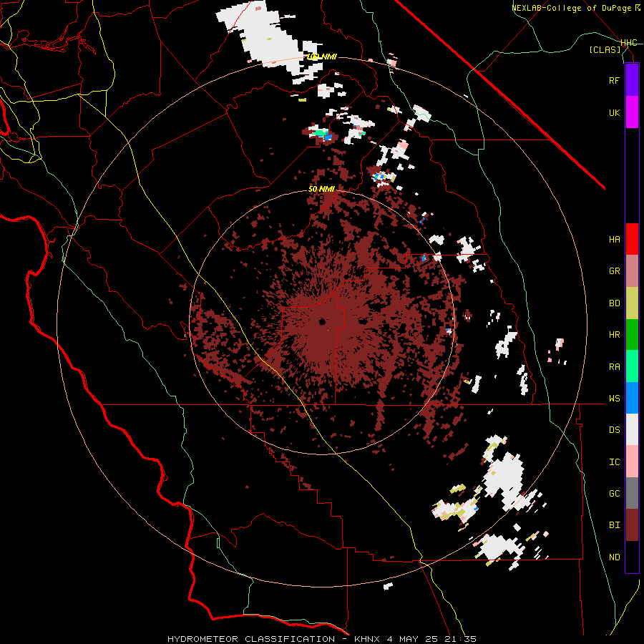Click the "50 NMI" range ring label
The width and height of the screenshot is (644, 644).
tap(321, 190)
